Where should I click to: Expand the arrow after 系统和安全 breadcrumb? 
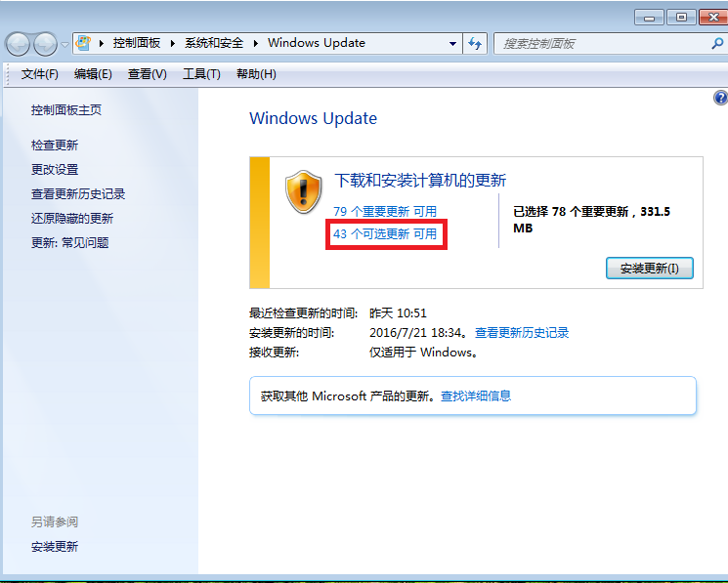(x=256, y=44)
